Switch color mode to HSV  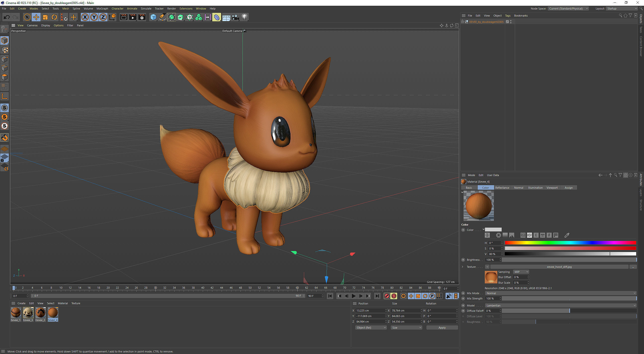click(x=529, y=235)
